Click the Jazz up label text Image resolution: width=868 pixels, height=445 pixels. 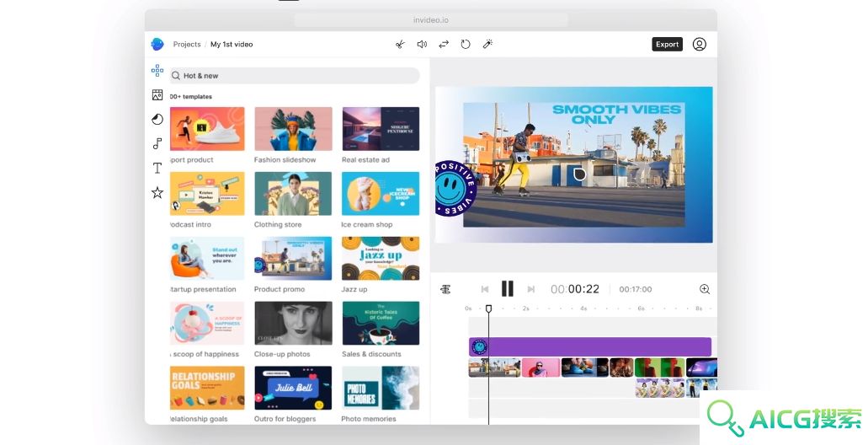point(354,289)
